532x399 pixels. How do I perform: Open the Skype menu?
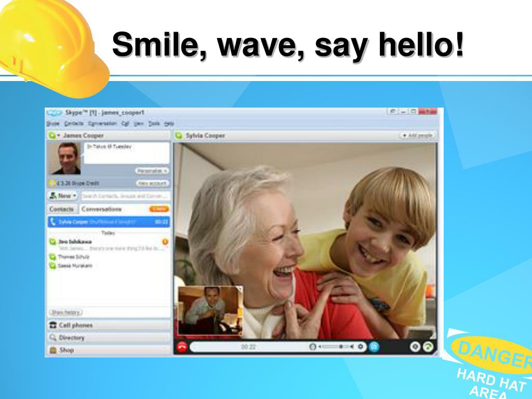pyautogui.click(x=52, y=124)
